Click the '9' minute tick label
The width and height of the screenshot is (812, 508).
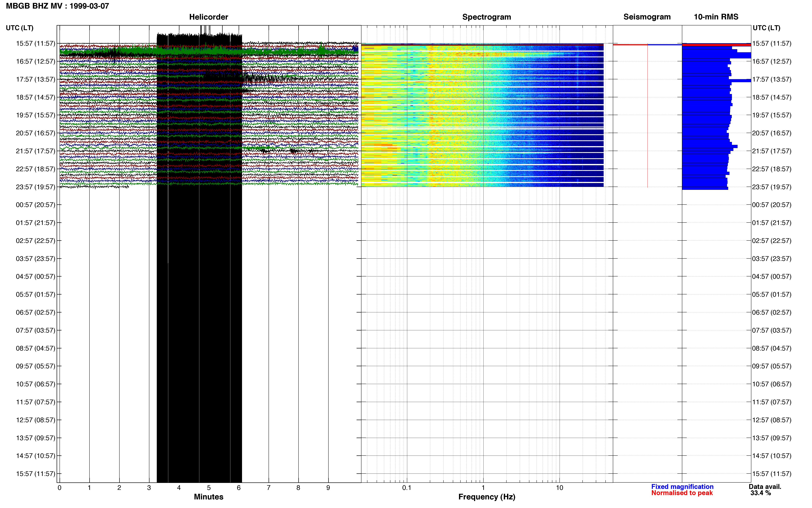pyautogui.click(x=328, y=487)
